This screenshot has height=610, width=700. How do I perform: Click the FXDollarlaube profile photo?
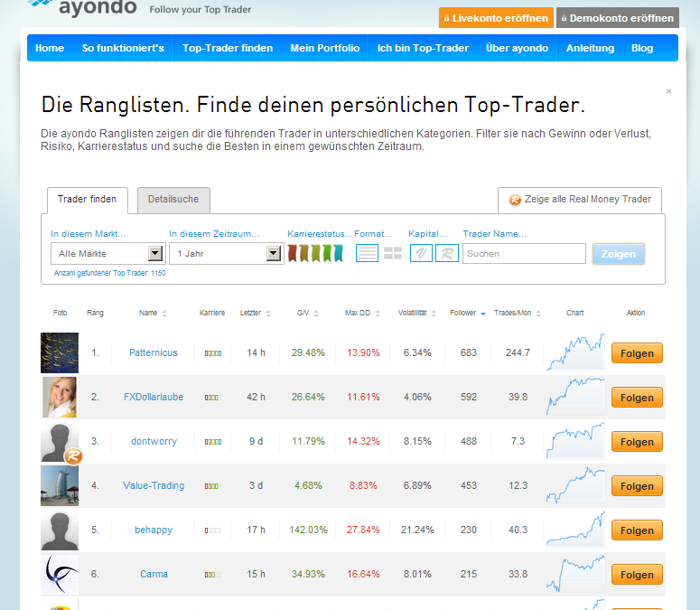(x=60, y=397)
